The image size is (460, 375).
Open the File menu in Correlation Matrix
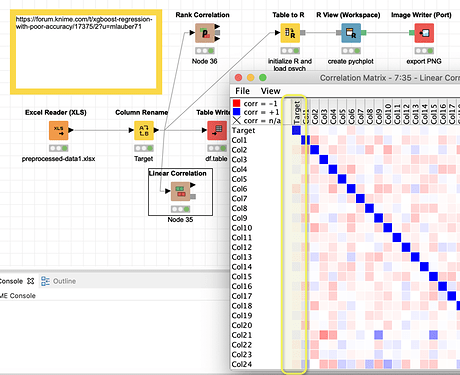pos(242,91)
